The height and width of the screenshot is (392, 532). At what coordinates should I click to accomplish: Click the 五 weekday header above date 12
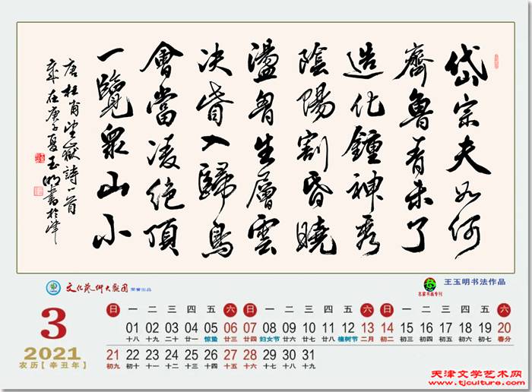pyautogui.click(x=348, y=310)
